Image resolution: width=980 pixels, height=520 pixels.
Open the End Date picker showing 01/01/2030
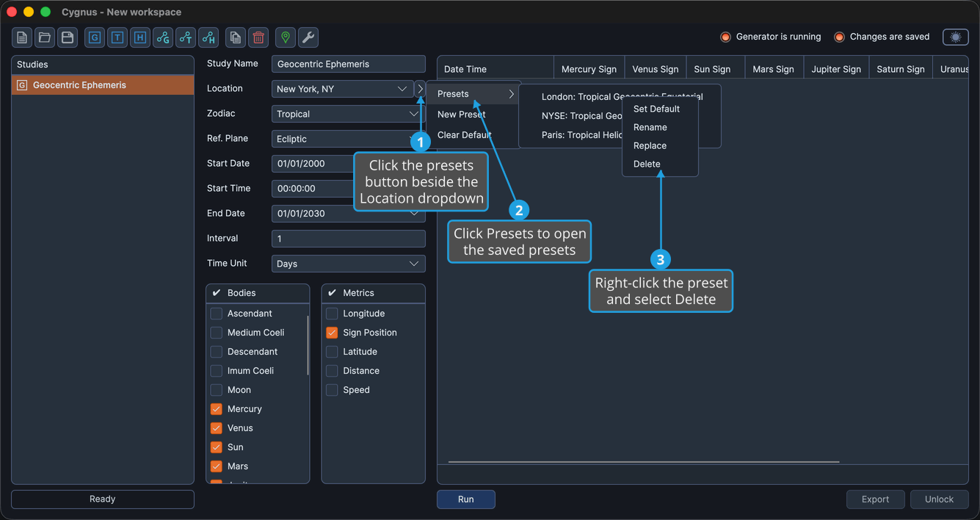pyautogui.click(x=348, y=214)
